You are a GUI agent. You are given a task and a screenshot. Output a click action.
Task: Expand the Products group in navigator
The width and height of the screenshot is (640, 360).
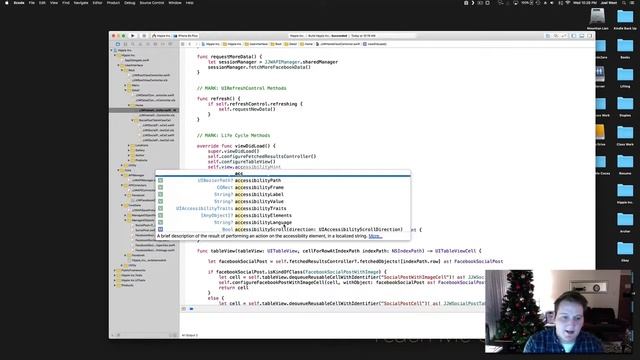(116, 285)
